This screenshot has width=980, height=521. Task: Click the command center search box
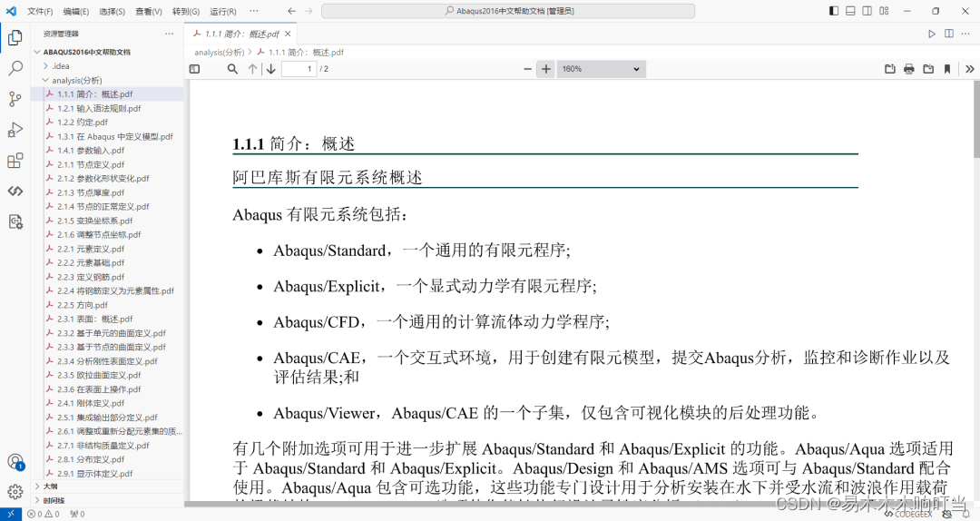(x=508, y=11)
